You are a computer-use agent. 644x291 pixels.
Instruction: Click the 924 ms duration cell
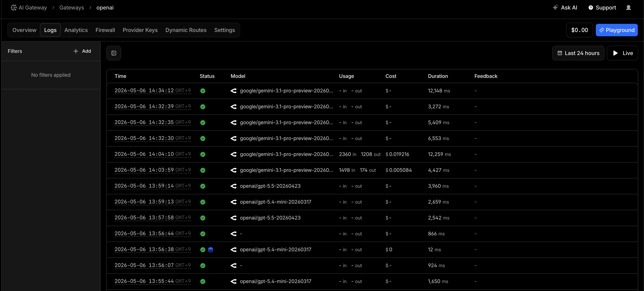pyautogui.click(x=436, y=265)
